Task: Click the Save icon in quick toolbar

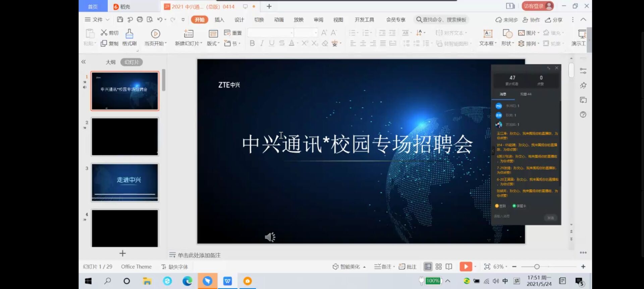Action: (120, 19)
